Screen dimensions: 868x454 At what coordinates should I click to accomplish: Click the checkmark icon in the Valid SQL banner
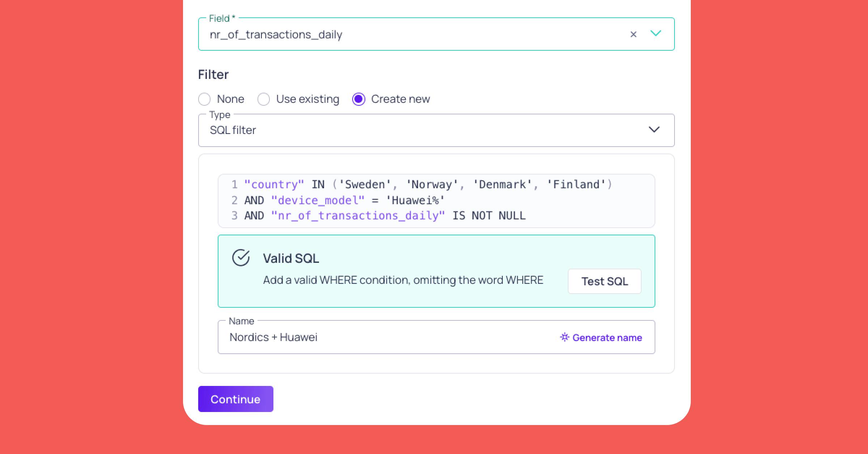(x=241, y=258)
